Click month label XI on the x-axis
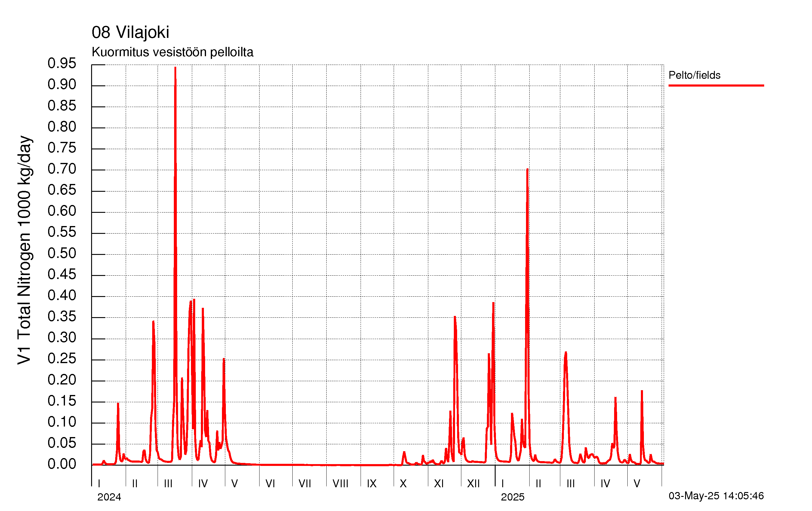This screenshot has height=511, width=812. [439, 484]
